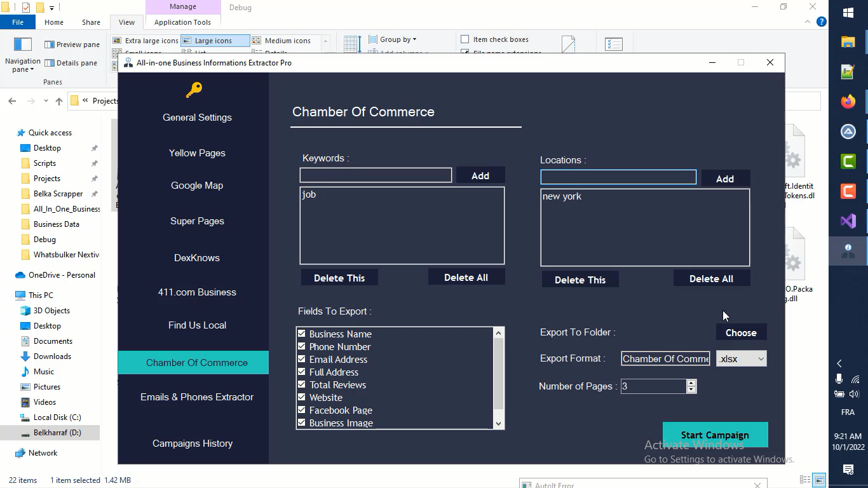Increase the Number of Pages value

click(x=691, y=383)
